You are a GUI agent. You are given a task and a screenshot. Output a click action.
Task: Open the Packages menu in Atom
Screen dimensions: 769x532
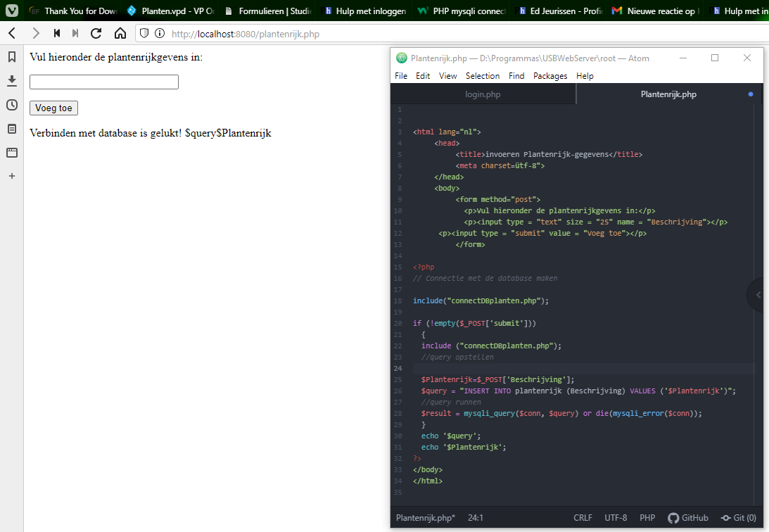[x=550, y=75]
